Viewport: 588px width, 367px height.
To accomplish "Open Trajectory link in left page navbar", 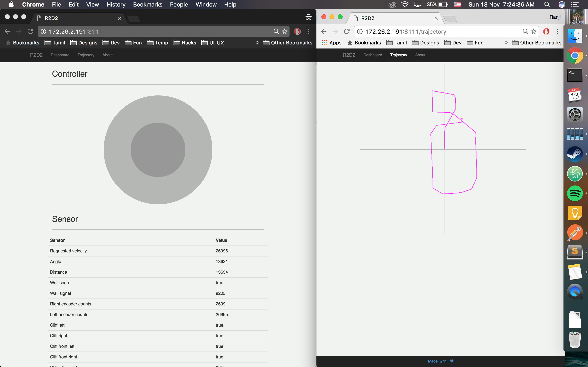I will [x=86, y=55].
